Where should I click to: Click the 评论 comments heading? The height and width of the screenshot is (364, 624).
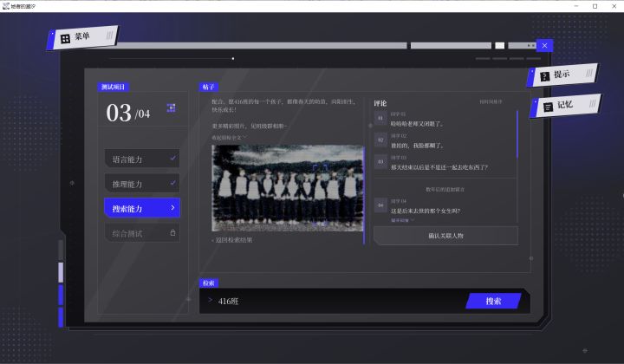pos(380,103)
